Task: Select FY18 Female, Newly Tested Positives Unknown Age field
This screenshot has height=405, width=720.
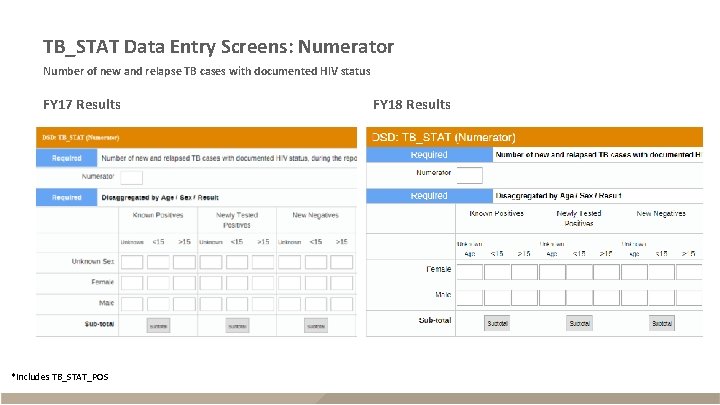Action: (552, 272)
